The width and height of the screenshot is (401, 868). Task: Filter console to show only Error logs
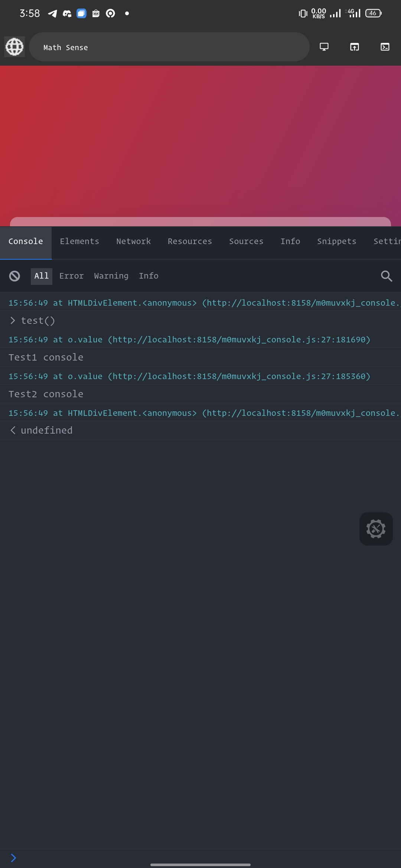(x=71, y=276)
